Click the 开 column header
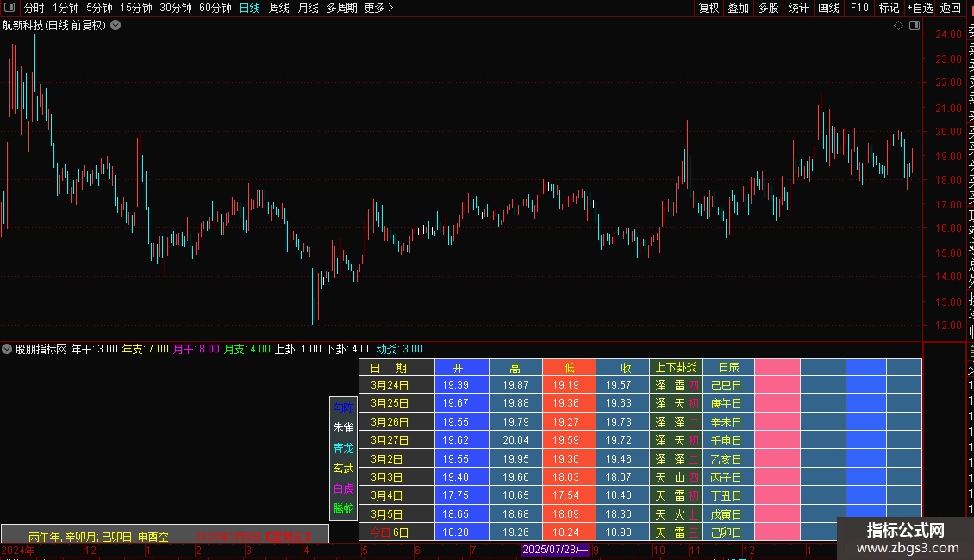Screen dimensions: 974x560 coord(461,368)
